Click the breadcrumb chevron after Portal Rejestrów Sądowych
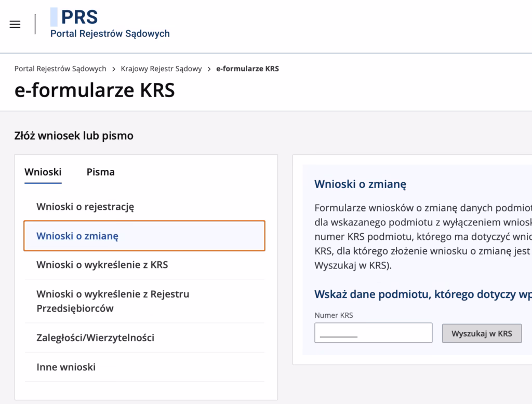The width and height of the screenshot is (532, 404). (114, 69)
